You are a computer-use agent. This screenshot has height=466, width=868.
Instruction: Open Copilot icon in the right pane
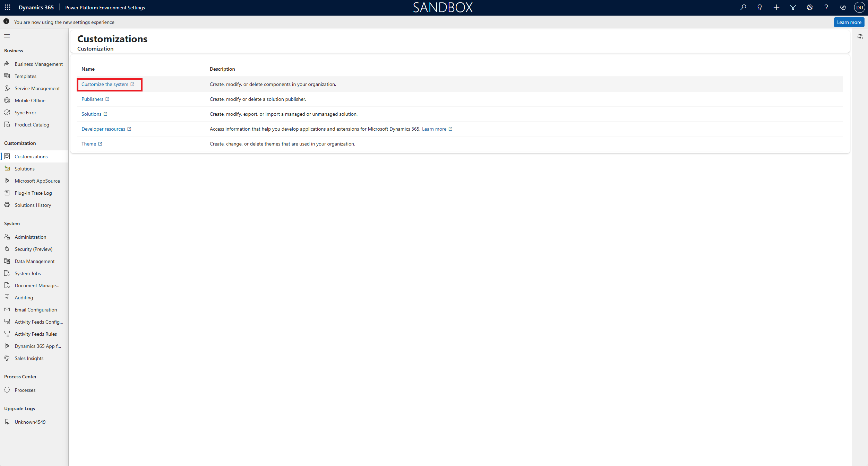click(x=860, y=37)
